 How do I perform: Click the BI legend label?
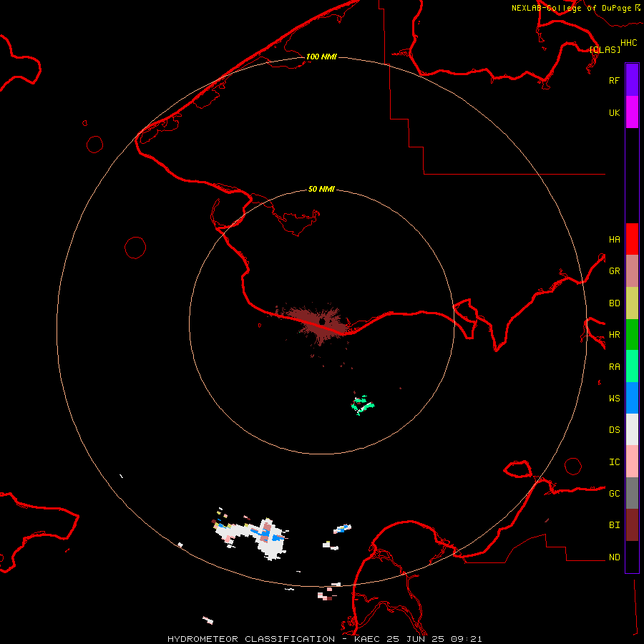[614, 525]
